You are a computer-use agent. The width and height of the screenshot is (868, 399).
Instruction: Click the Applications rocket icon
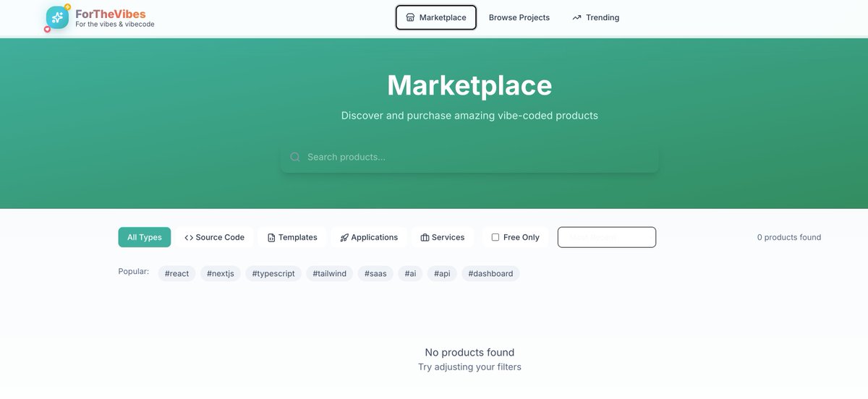pyautogui.click(x=344, y=238)
